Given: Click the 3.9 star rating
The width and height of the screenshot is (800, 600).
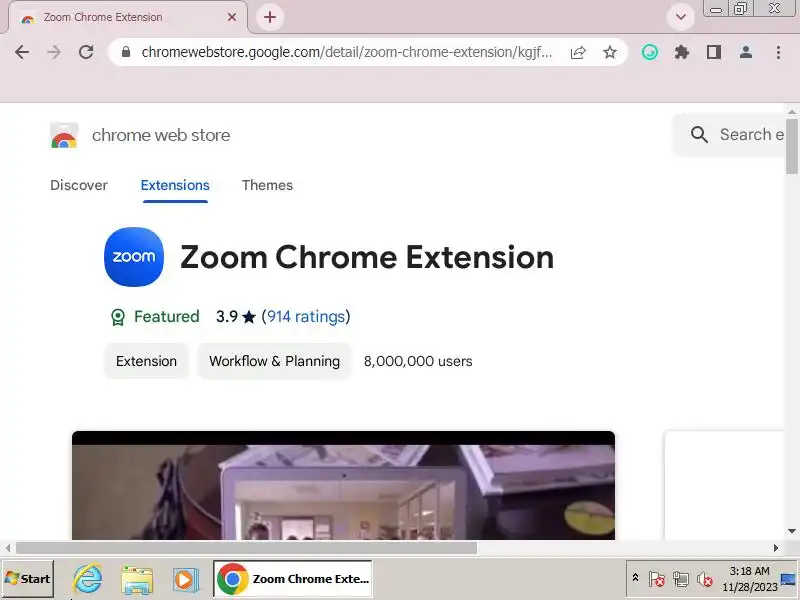Looking at the screenshot, I should coord(235,317).
